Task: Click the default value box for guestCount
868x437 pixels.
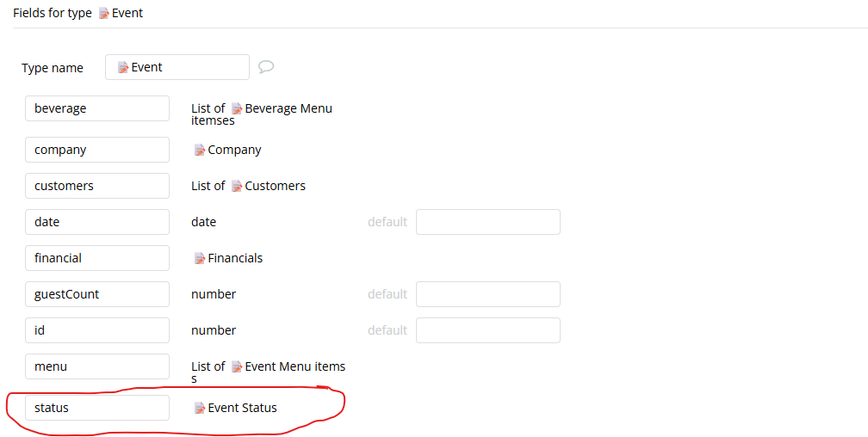Action: [487, 294]
